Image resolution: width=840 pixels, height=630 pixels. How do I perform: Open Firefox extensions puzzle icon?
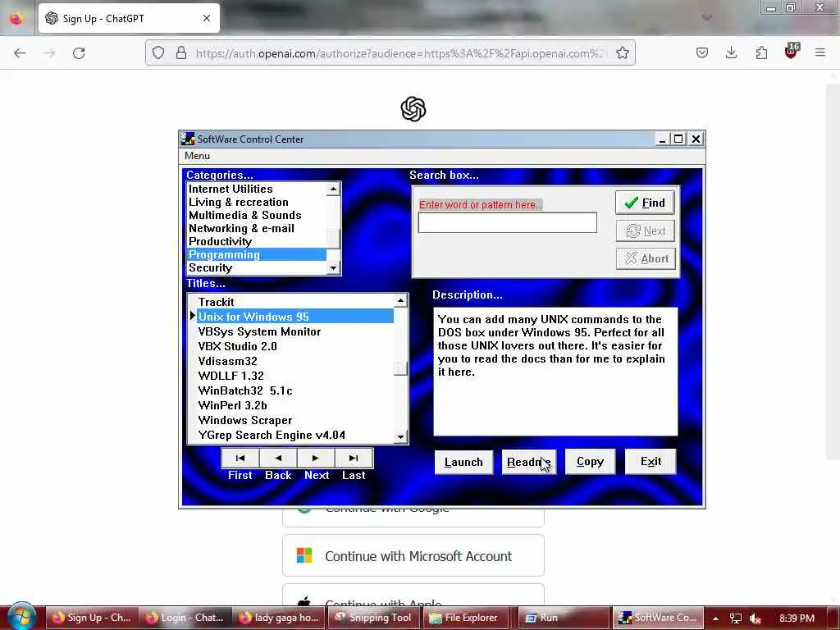point(761,53)
